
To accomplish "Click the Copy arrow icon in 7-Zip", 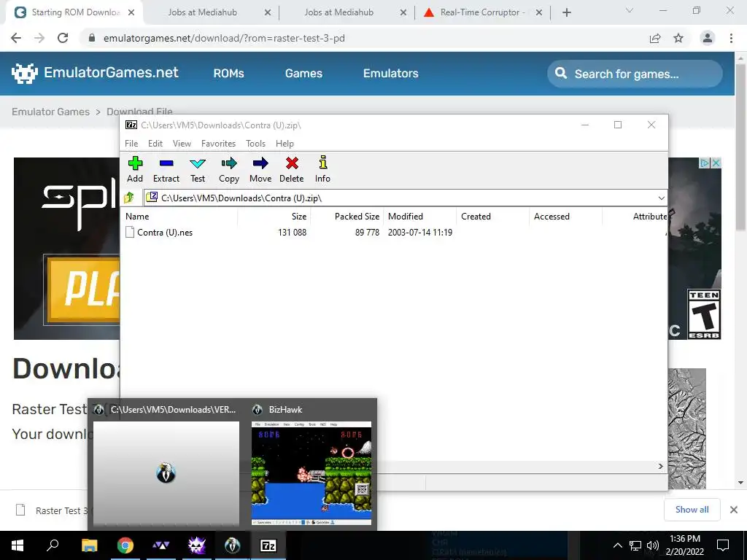I will tap(228, 163).
